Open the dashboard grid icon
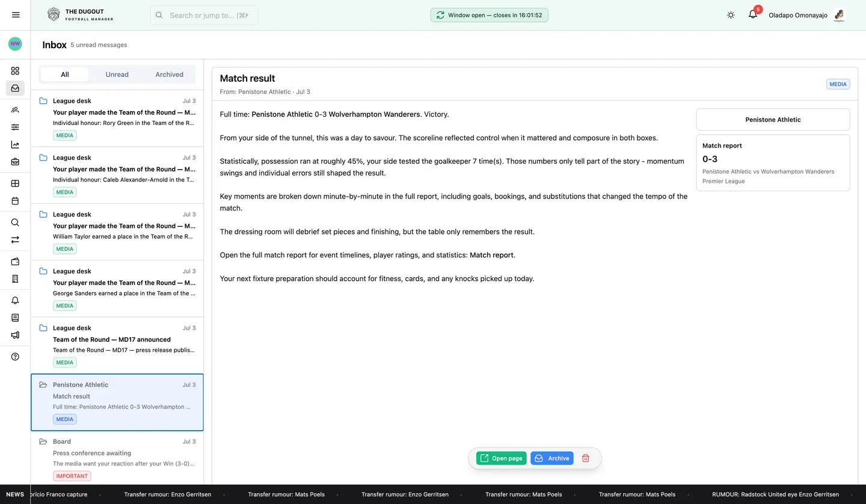Screen dimensions: 866x504 point(15,71)
